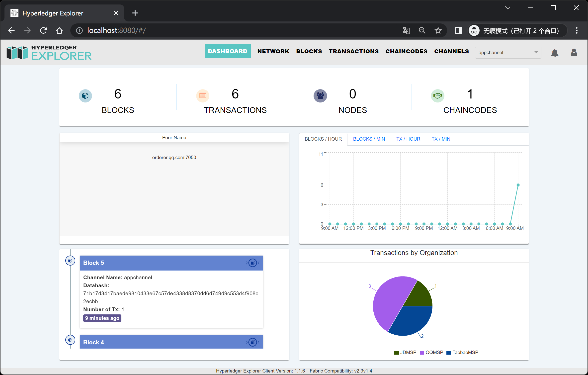
Task: Open the user account icon
Action: click(574, 52)
